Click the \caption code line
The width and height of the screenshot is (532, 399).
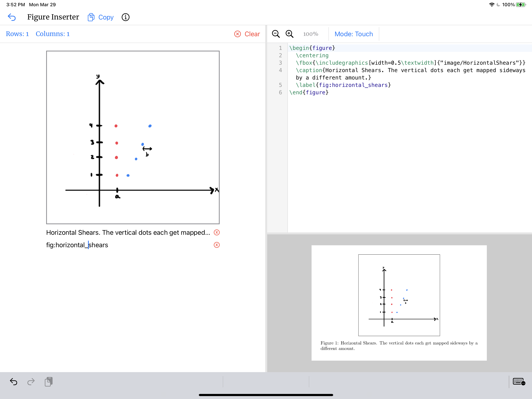[410, 74]
